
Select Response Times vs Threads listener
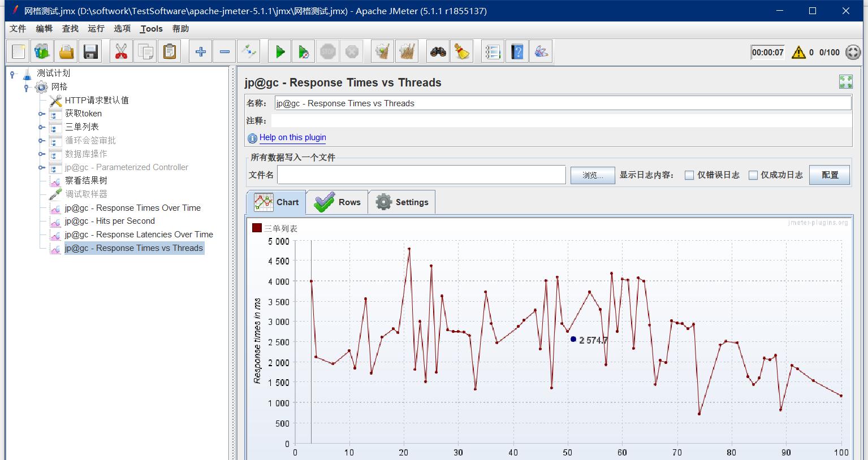[x=133, y=248]
